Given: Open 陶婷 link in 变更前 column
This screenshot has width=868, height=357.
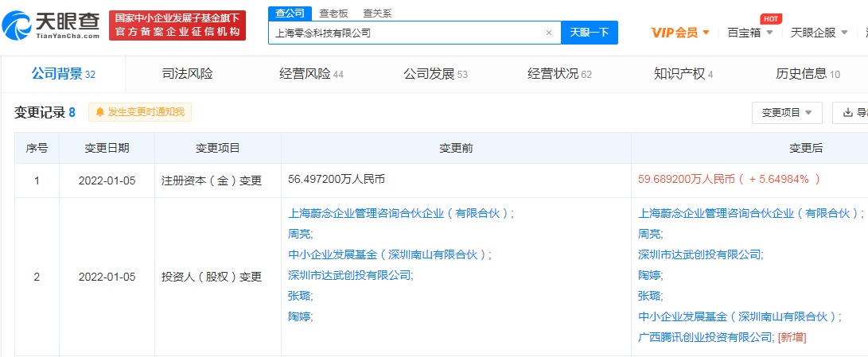Looking at the screenshot, I should (x=299, y=316).
